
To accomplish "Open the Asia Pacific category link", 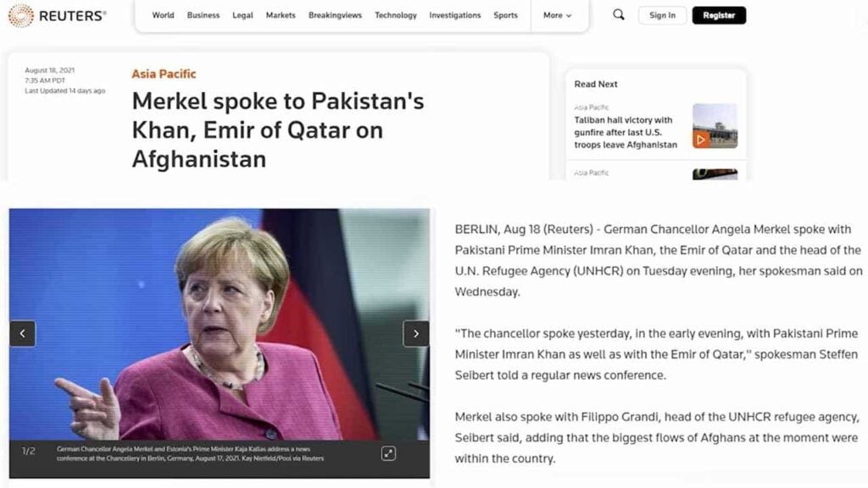I will pyautogui.click(x=164, y=74).
